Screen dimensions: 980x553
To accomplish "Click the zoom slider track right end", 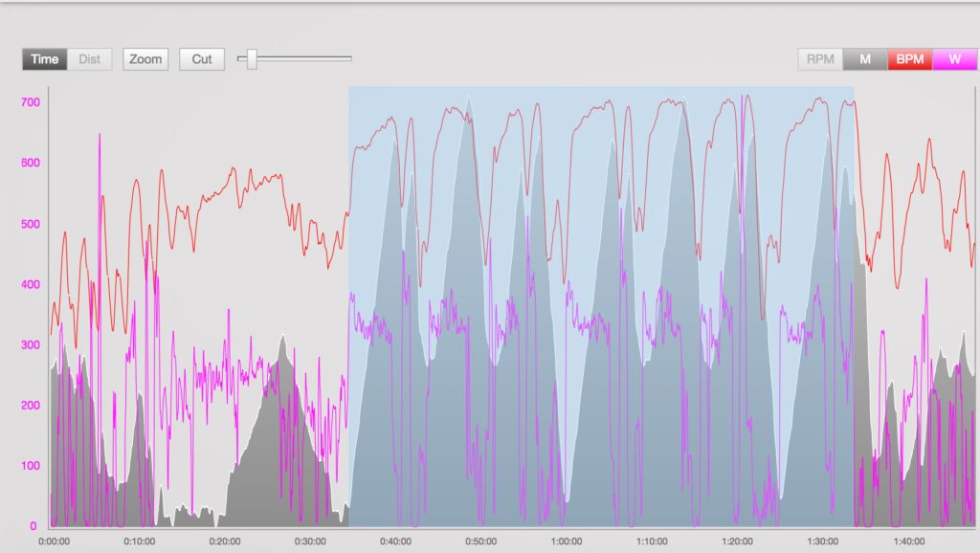I will pos(350,58).
